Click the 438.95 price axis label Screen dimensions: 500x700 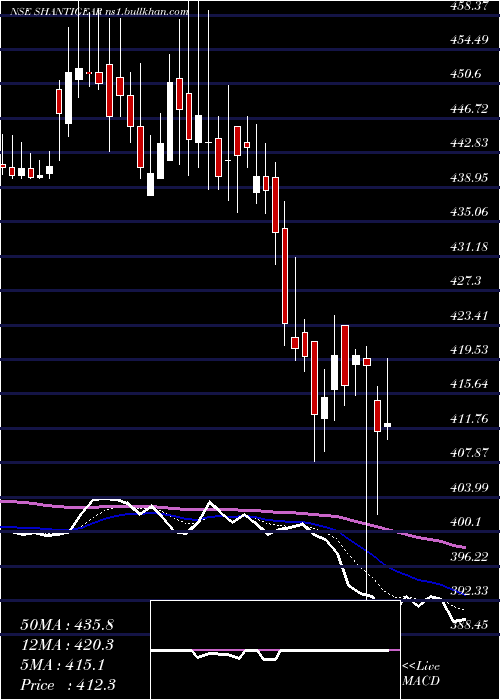469,178
